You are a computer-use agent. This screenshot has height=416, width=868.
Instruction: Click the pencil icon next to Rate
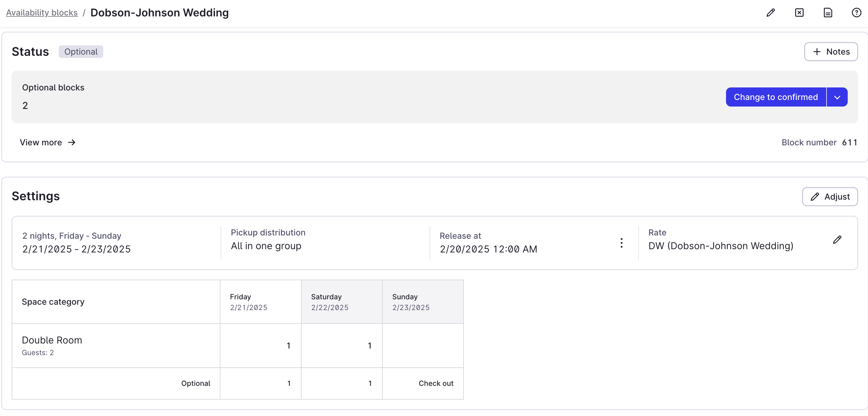click(837, 240)
